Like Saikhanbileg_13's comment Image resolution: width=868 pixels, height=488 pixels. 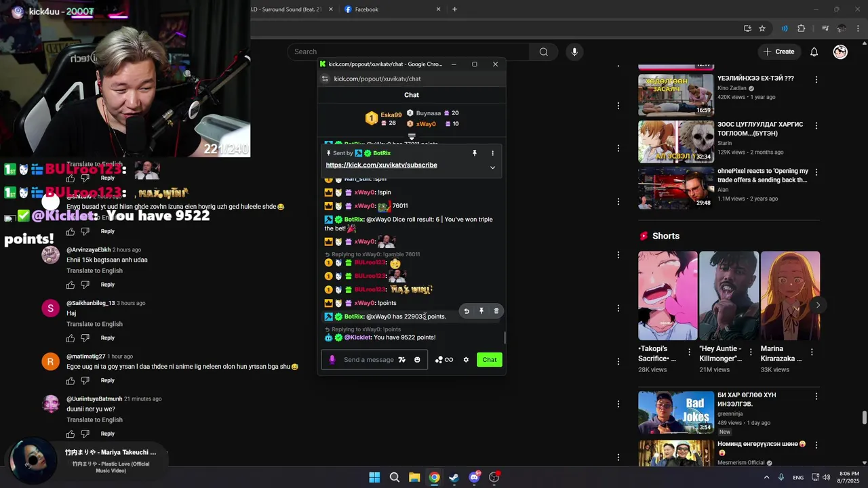pos(71,338)
